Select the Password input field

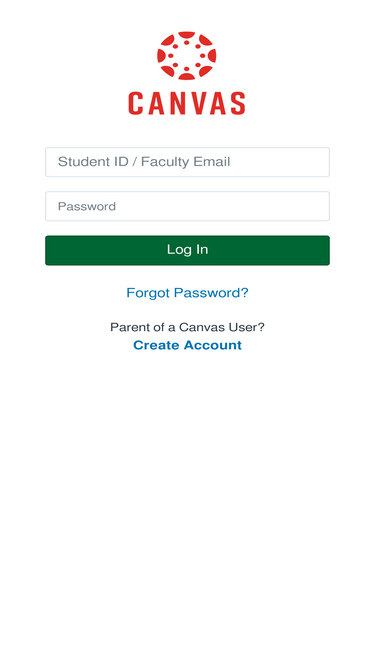tap(188, 206)
